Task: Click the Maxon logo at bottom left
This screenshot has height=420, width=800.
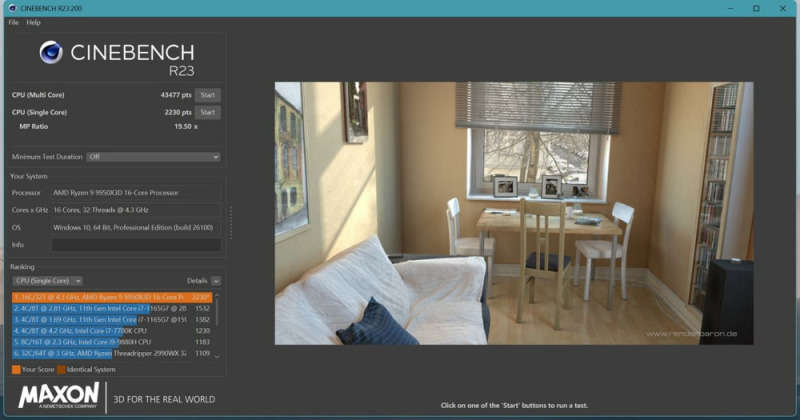Action: click(x=58, y=396)
